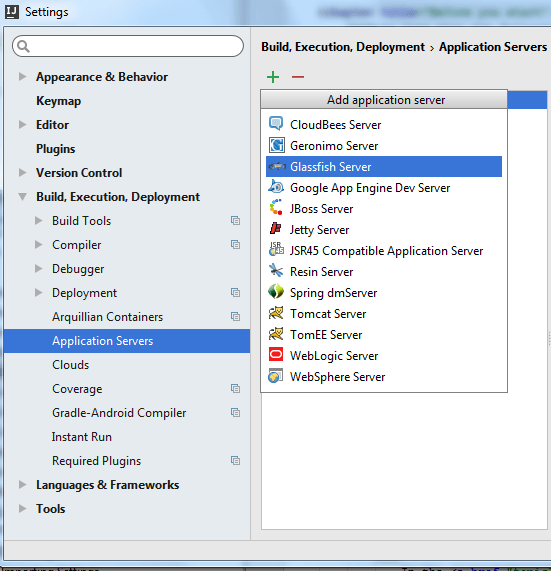Click the Resin dragonfly icon

(276, 271)
